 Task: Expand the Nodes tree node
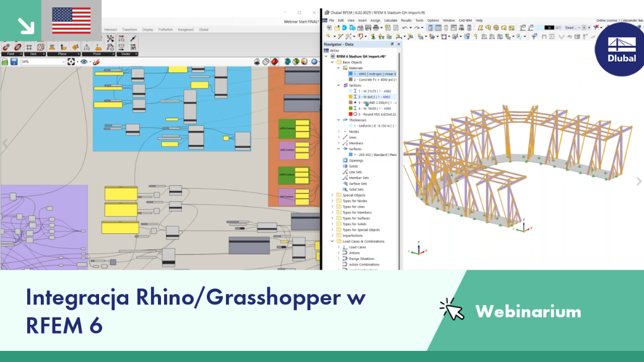point(339,132)
